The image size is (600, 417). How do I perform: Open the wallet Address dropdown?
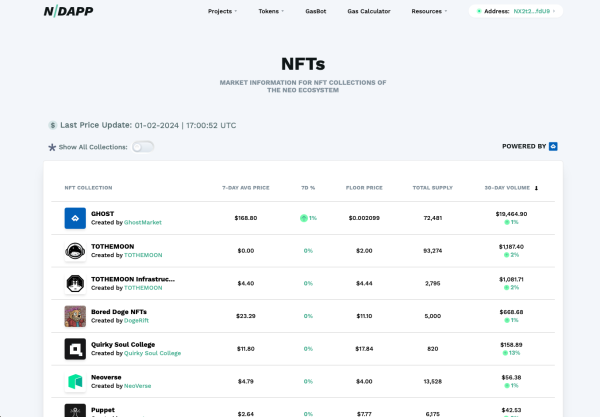pyautogui.click(x=515, y=11)
